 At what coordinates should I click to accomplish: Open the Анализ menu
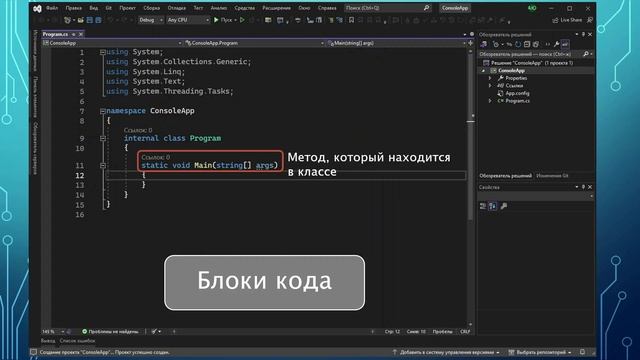coord(219,8)
